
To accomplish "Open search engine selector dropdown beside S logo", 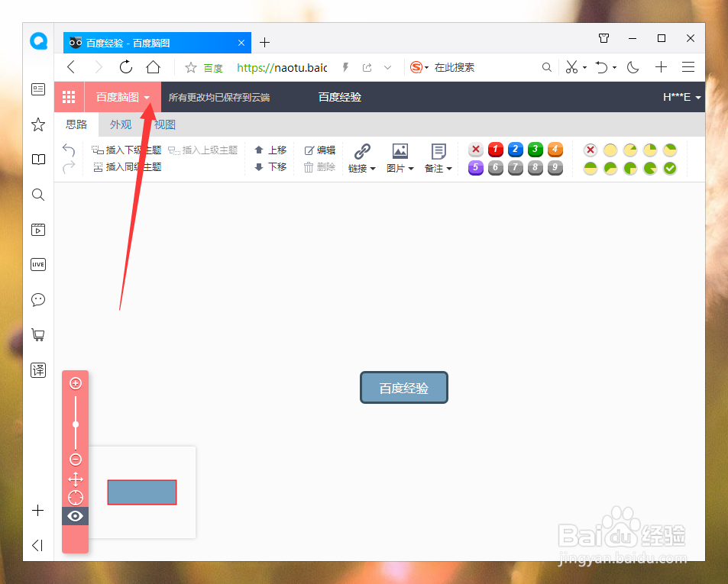I will click(x=427, y=68).
